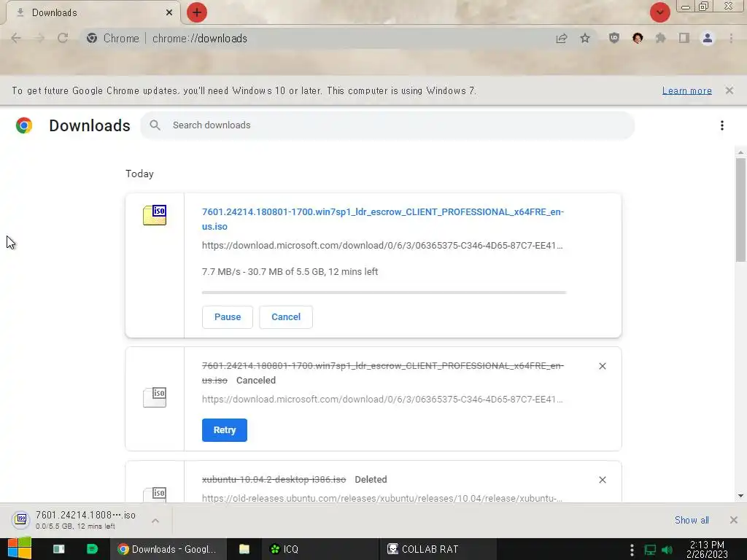Screen dimensions: 747x560
Task: Click the gray iso icon of canceled download
Action: 155,397
